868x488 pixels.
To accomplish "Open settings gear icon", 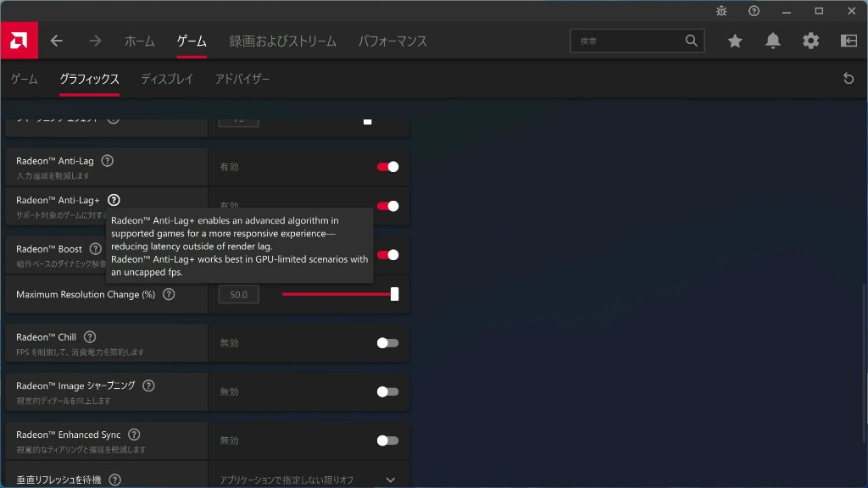I will point(811,41).
